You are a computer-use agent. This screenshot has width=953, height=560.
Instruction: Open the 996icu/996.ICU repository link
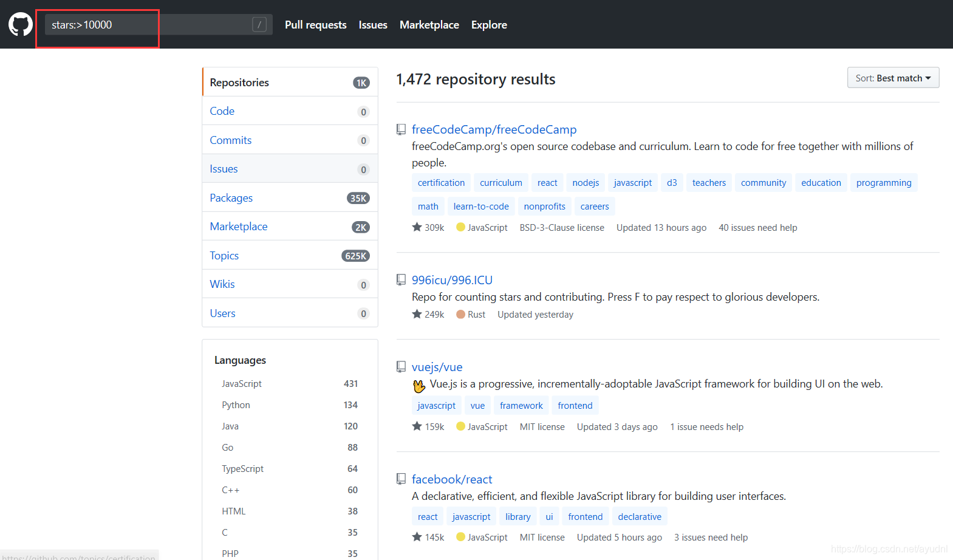click(x=452, y=280)
